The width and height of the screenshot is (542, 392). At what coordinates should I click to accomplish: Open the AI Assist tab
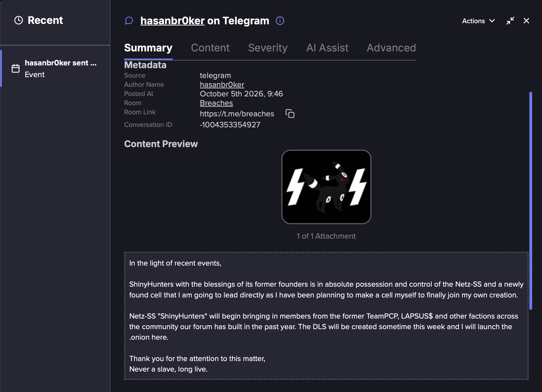pyautogui.click(x=327, y=48)
